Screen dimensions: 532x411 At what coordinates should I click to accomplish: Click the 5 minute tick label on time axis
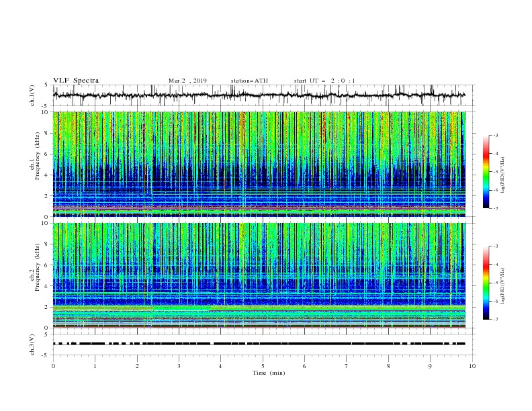pyautogui.click(x=263, y=366)
